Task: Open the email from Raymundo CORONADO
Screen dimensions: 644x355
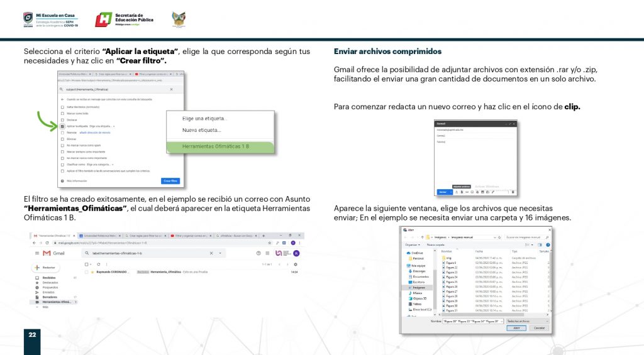Action: tap(192, 272)
